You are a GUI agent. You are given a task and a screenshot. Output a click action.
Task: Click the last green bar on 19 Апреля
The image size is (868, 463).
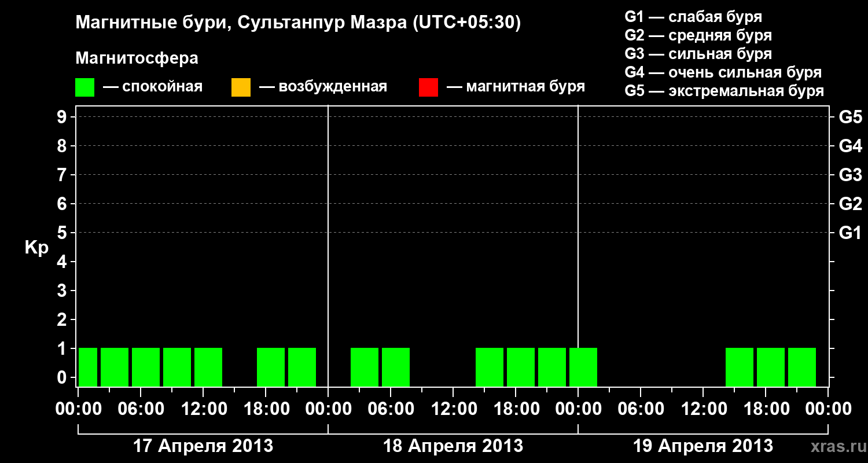(x=802, y=367)
